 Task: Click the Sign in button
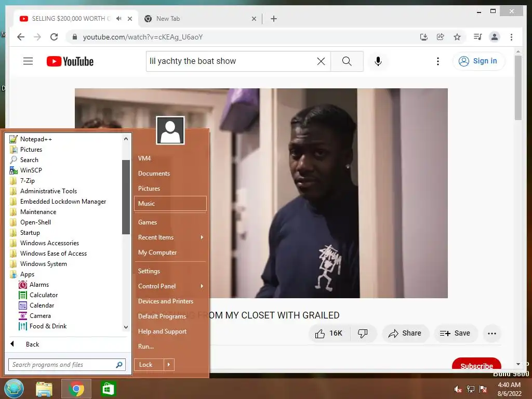478,61
